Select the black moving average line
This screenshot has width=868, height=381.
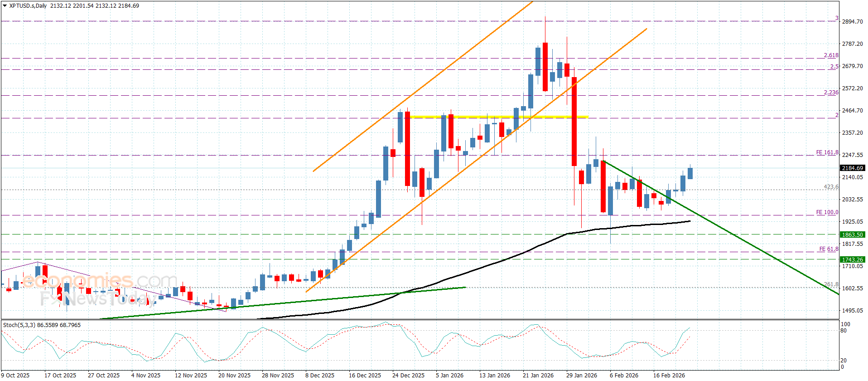521,253
